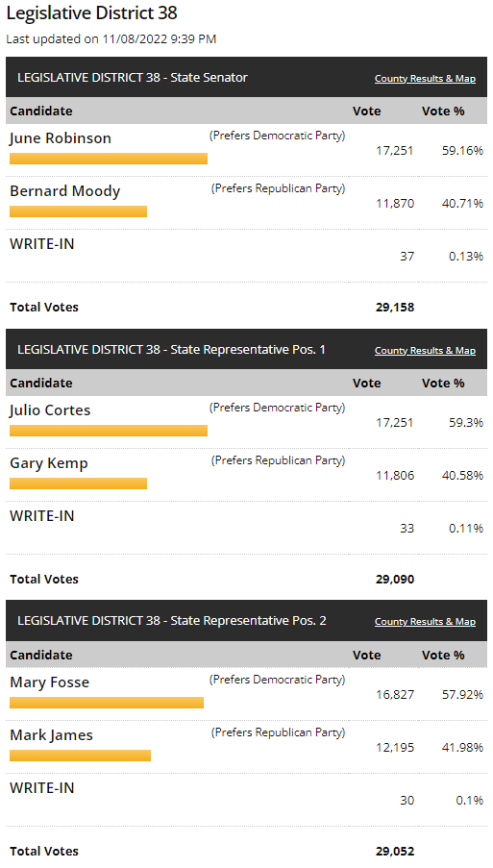Click June Robinson's vote bar
This screenshot has width=493, height=868.
109,159
